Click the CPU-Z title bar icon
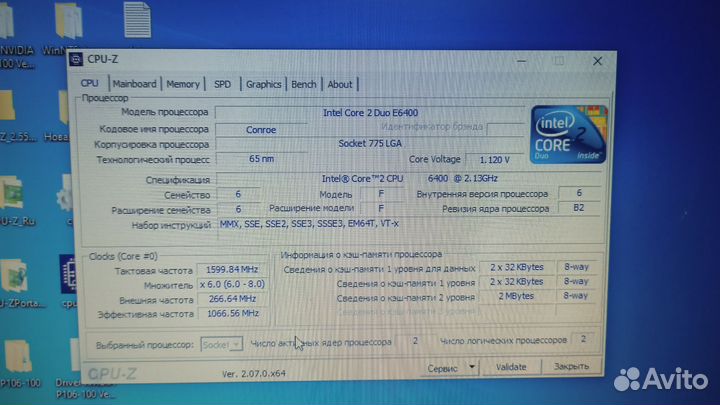Viewport: 720px width, 405px height. 76,59
